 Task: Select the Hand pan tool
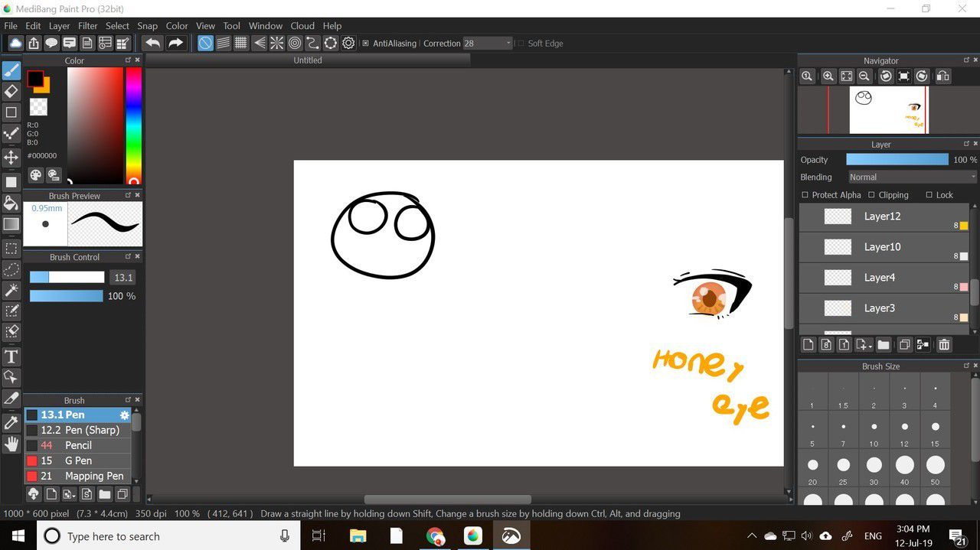[x=11, y=444]
